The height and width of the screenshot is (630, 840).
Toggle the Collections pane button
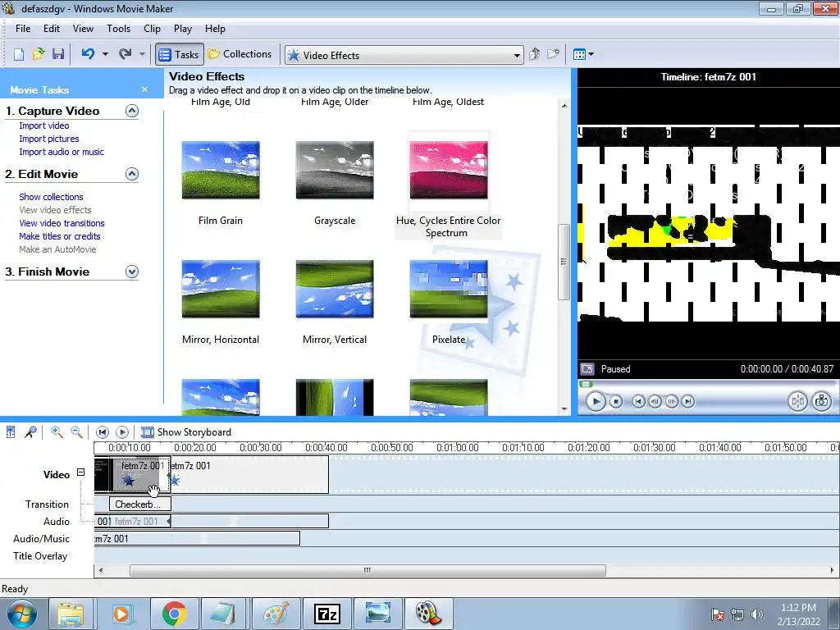point(240,54)
